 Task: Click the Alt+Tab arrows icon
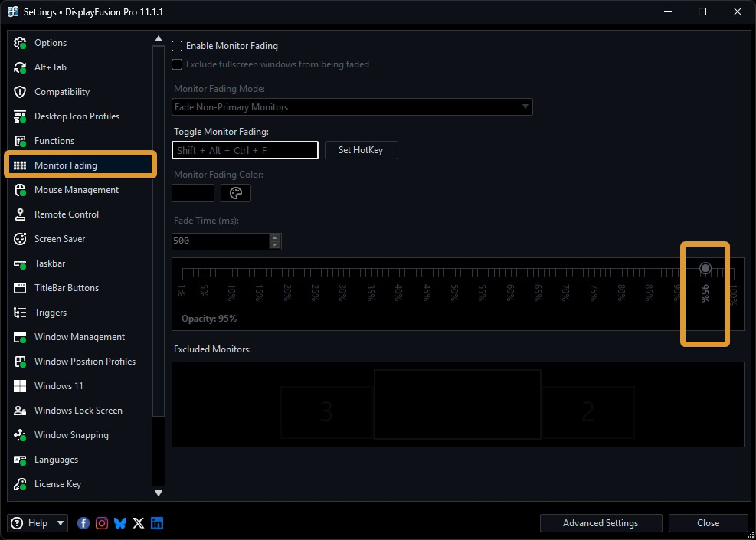click(x=20, y=67)
